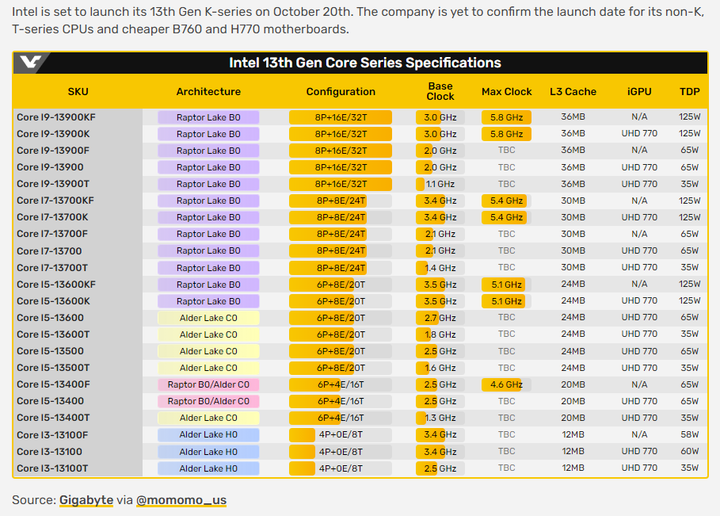720x516 pixels.
Task: Select the Core I9-13900F SKU cell
Action: click(78, 151)
